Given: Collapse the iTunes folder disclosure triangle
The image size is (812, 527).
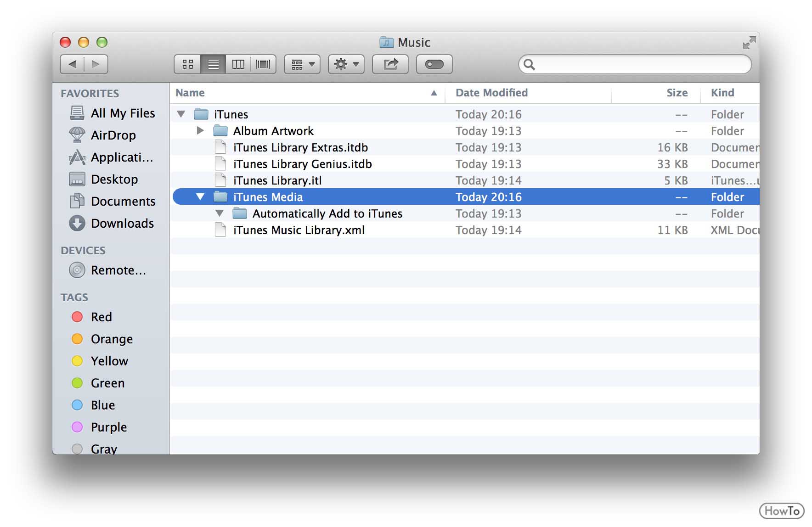Looking at the screenshot, I should click(x=181, y=114).
